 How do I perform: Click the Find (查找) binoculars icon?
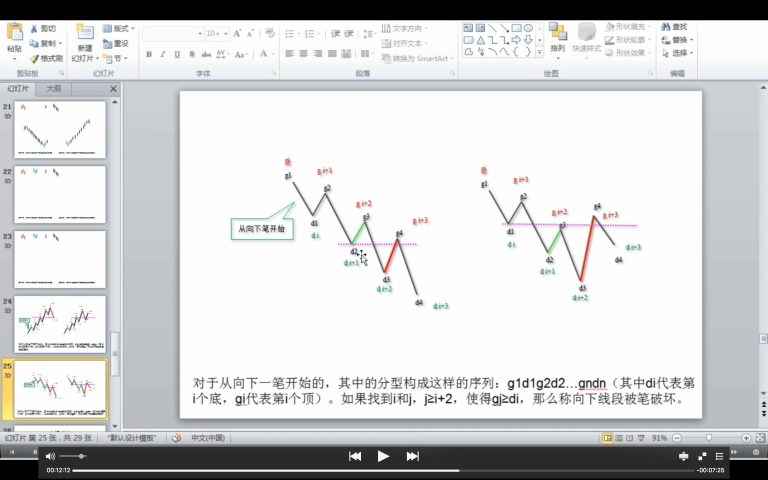[666, 27]
